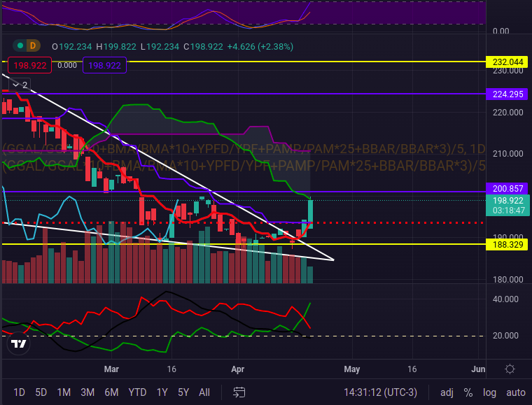Click the 210.000 price scale label
This screenshot has width=532, height=405.
pos(508,154)
